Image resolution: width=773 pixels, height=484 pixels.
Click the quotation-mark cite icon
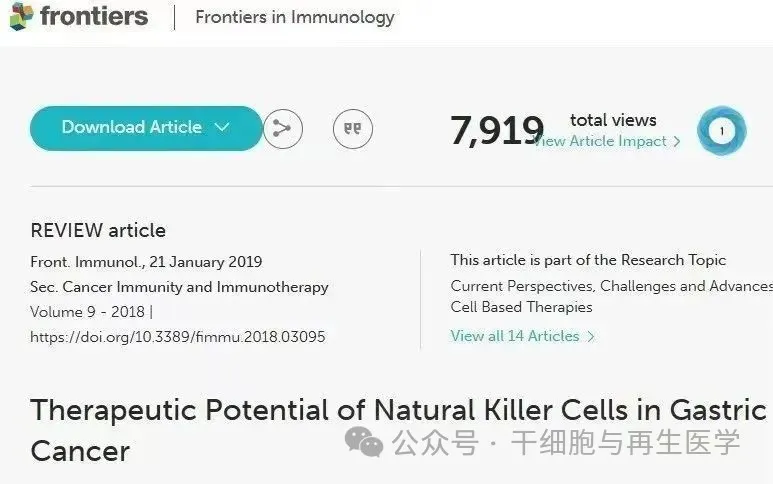coord(352,129)
